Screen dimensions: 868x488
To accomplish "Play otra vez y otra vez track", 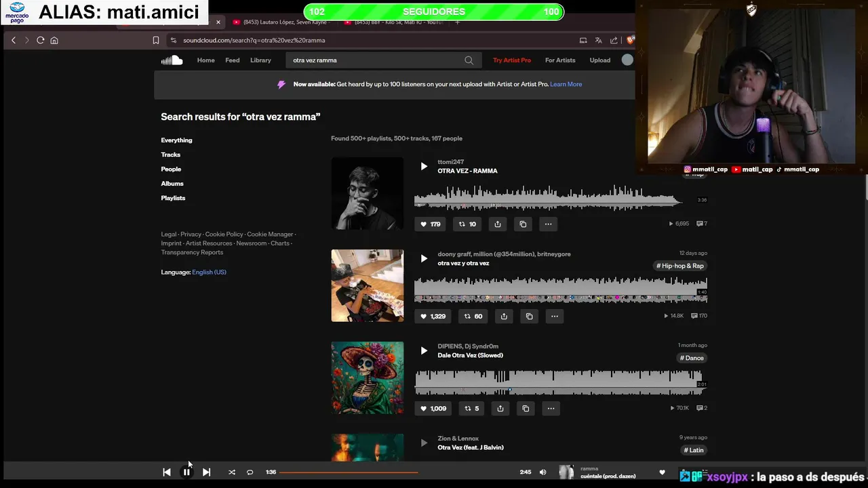I will point(424,258).
